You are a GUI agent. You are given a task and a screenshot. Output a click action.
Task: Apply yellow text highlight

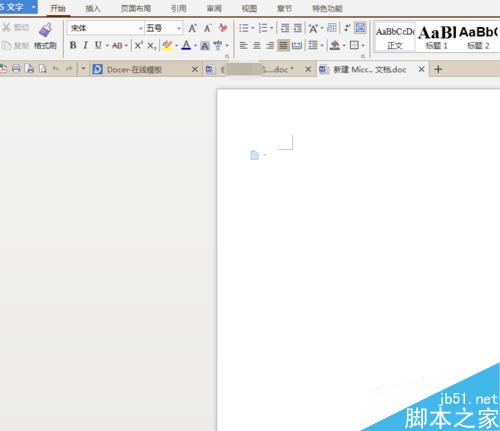[167, 45]
